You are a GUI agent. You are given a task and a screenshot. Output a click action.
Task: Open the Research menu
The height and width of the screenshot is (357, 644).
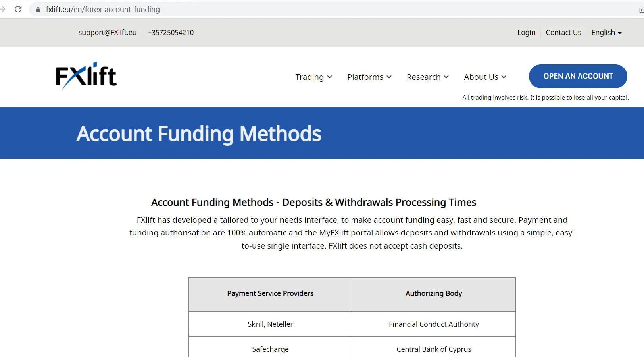point(428,77)
